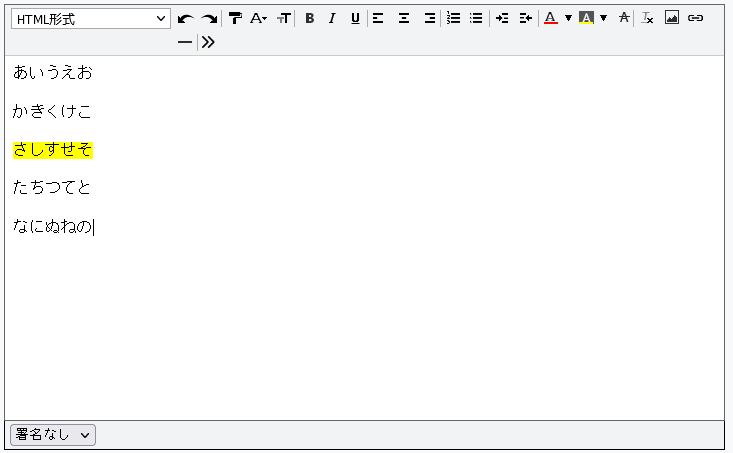The height and width of the screenshot is (453, 733).
Task: Open the font family menu icon
Action: (x=258, y=18)
